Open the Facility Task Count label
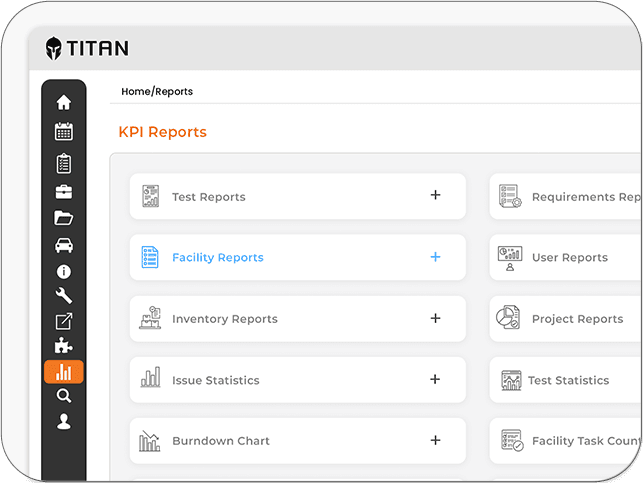Viewport: 643px width, 483px height. 586,441
